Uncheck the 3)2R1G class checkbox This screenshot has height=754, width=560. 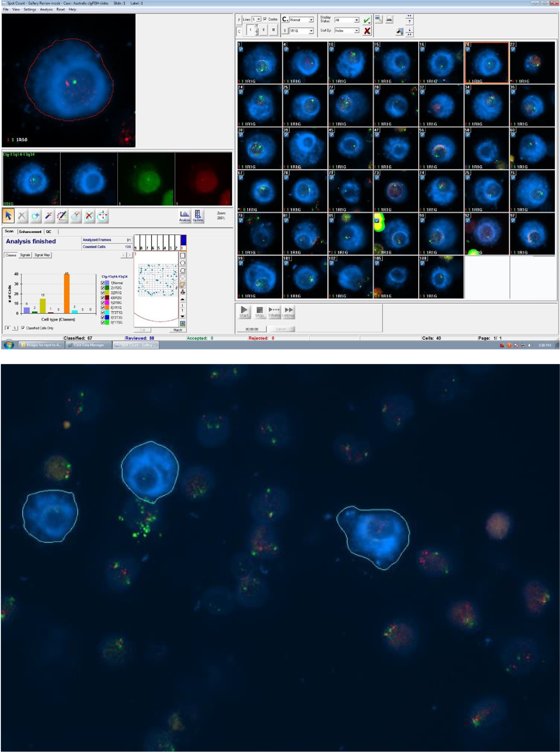tap(103, 293)
